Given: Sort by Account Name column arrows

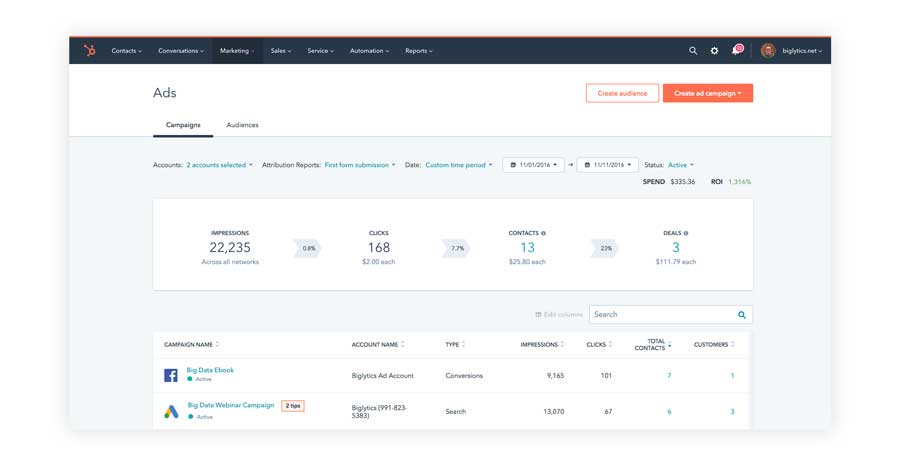Looking at the screenshot, I should [403, 344].
